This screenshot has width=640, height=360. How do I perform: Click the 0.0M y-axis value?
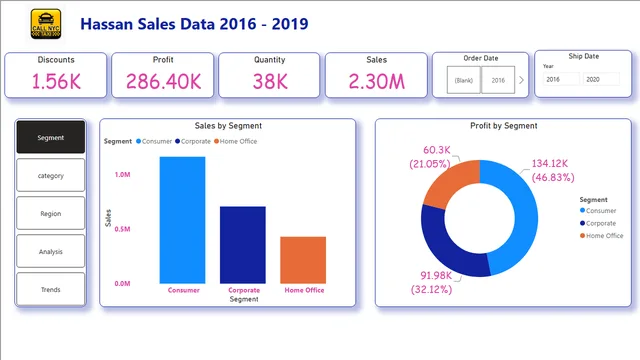tap(122, 283)
